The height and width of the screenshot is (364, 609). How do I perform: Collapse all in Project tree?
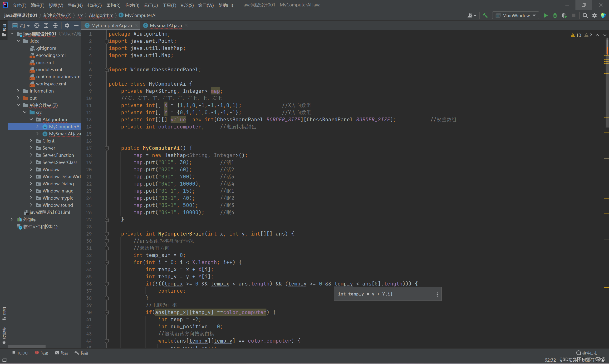click(x=55, y=25)
